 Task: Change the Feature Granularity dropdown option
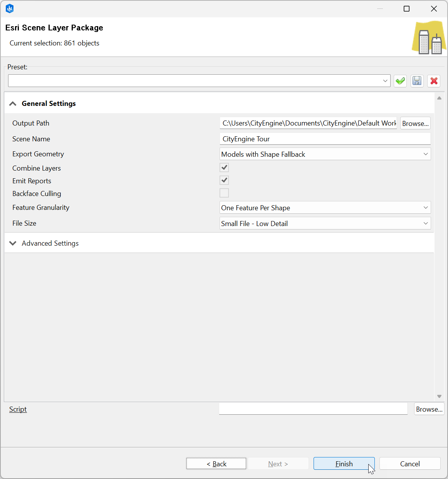[x=325, y=208]
